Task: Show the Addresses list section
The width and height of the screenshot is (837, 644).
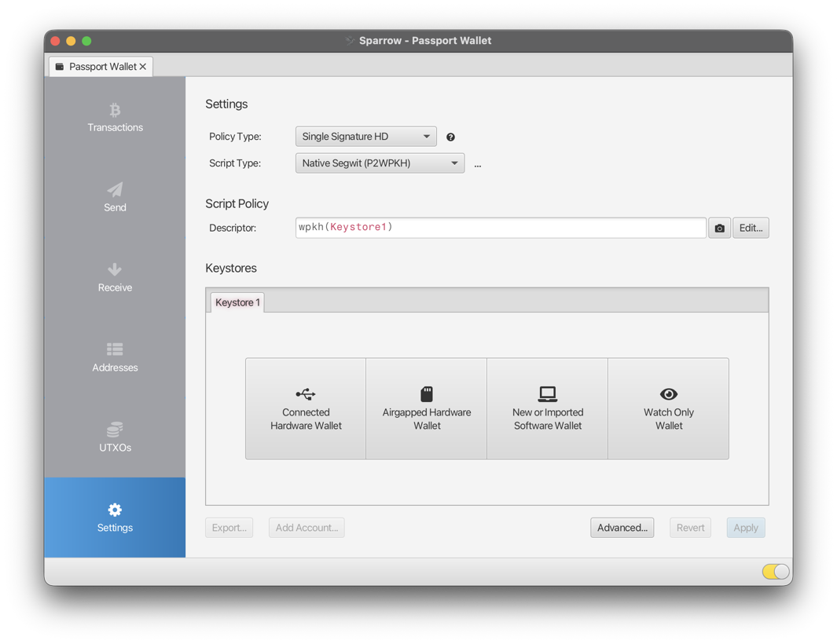Action: (115, 357)
